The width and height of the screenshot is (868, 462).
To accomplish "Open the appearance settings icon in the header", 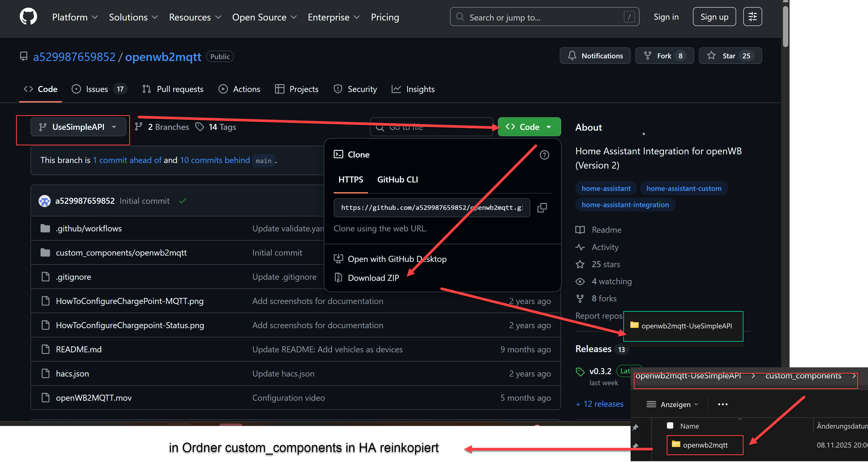I will (752, 17).
